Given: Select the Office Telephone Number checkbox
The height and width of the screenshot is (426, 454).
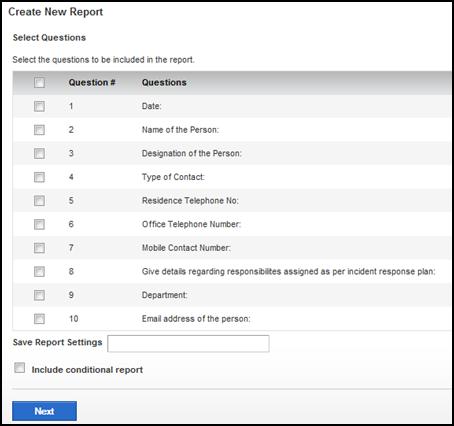Looking at the screenshot, I should [x=39, y=224].
